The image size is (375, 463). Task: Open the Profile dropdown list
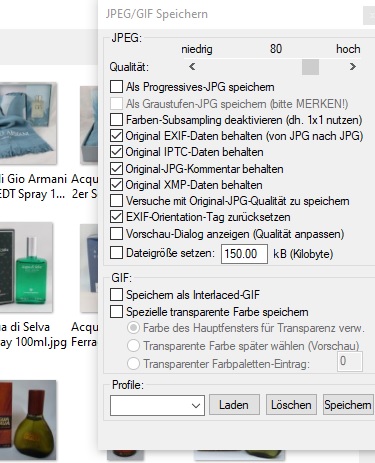point(157,405)
